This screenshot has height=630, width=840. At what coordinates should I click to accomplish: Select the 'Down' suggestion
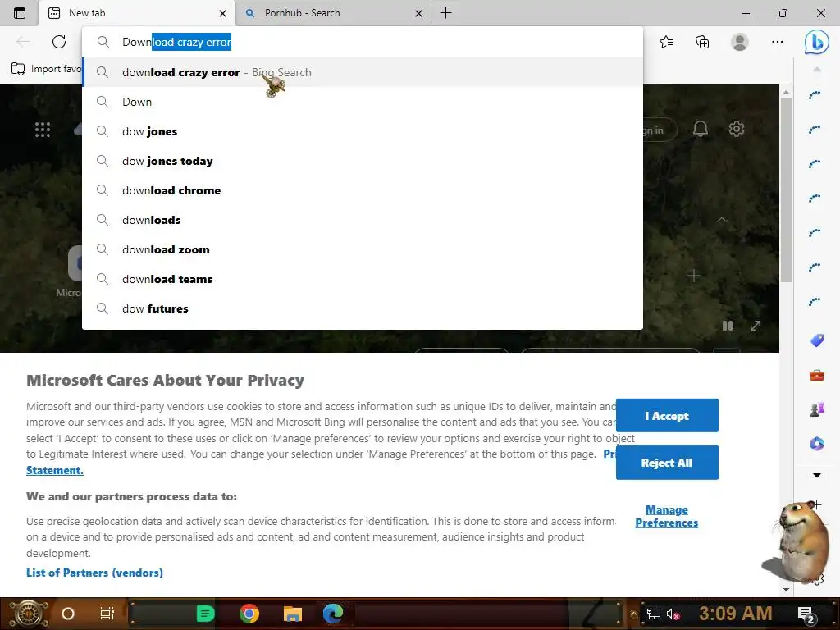(x=362, y=102)
